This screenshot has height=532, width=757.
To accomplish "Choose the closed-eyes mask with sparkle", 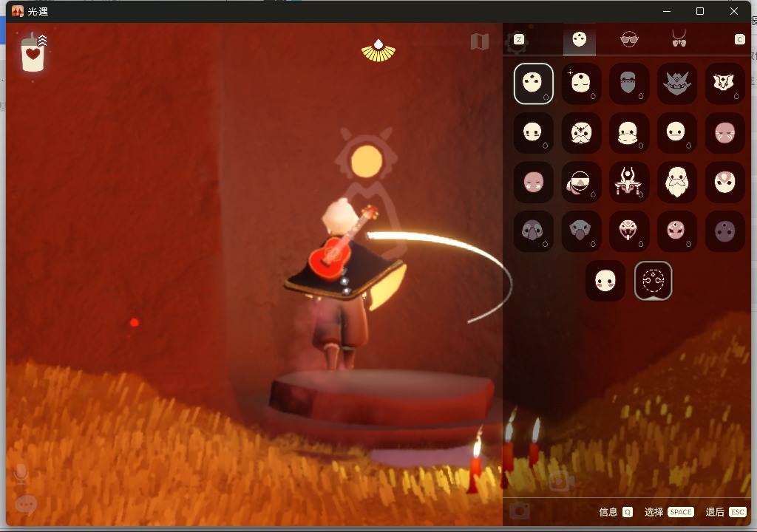I will click(x=581, y=83).
